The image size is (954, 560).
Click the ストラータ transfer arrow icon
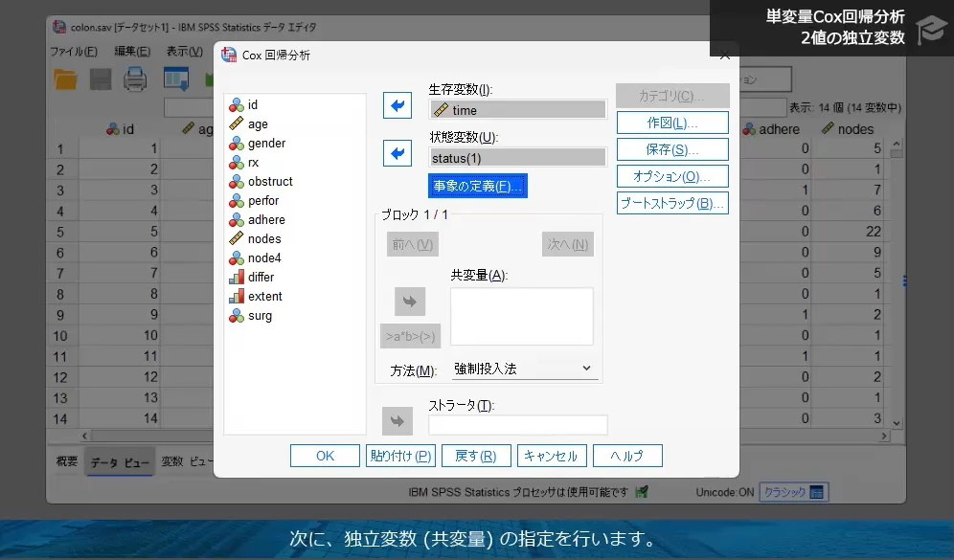pyautogui.click(x=397, y=420)
